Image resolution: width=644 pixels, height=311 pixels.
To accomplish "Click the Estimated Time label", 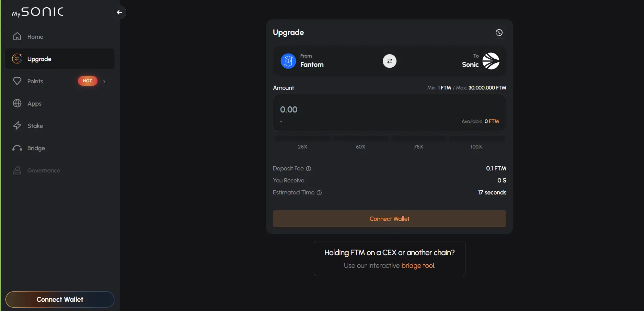I will (294, 192).
